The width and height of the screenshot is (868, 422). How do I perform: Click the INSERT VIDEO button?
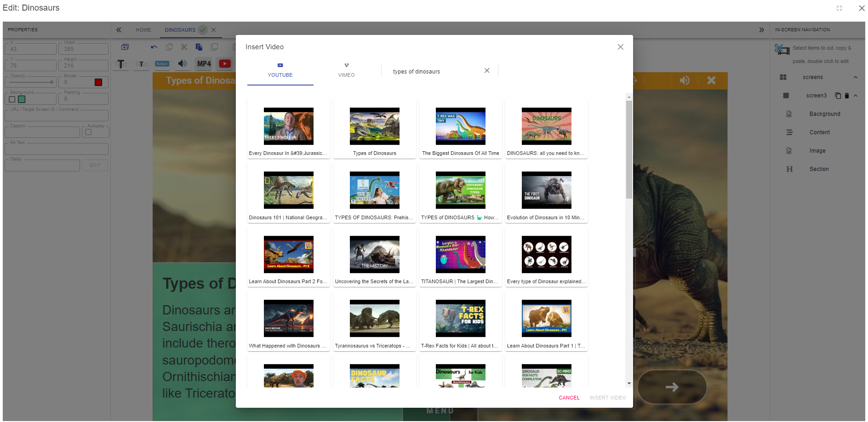coord(608,398)
